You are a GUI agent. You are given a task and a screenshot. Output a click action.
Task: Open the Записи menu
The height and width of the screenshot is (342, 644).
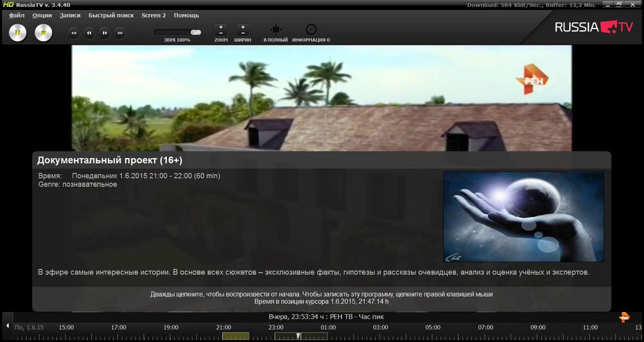(x=70, y=15)
